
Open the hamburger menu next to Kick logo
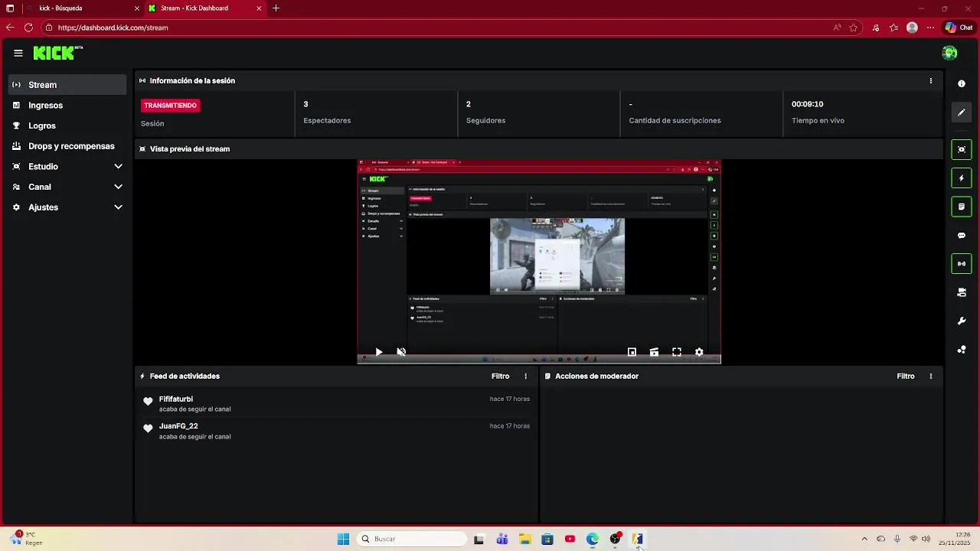tap(18, 53)
